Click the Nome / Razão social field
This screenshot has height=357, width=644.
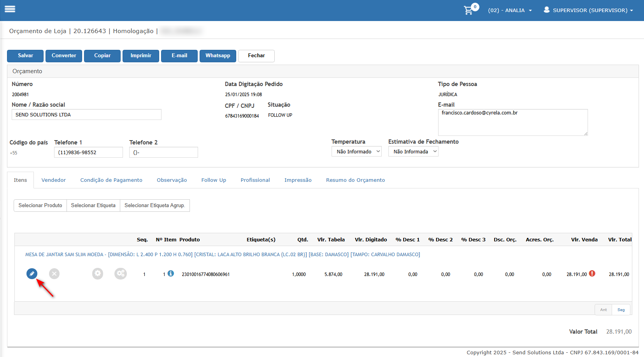86,114
